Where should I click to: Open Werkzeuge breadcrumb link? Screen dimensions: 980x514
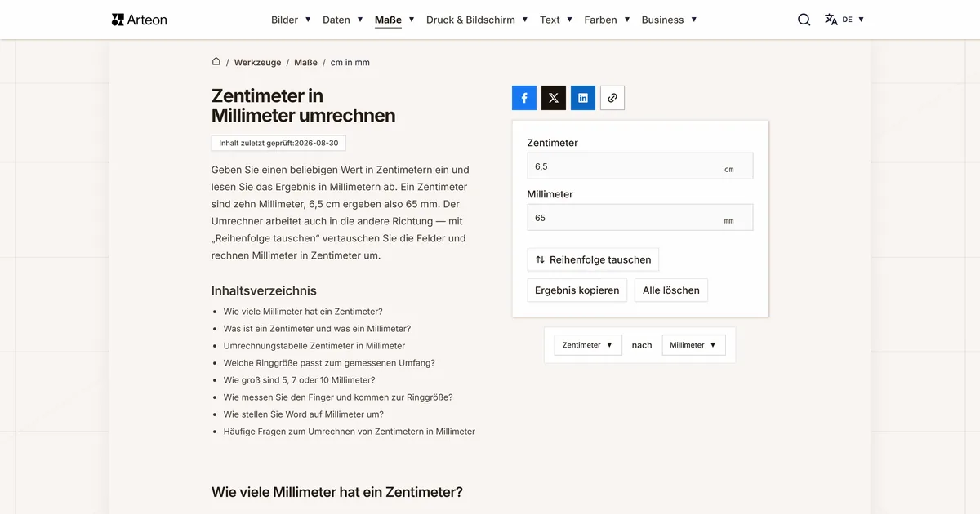point(257,63)
